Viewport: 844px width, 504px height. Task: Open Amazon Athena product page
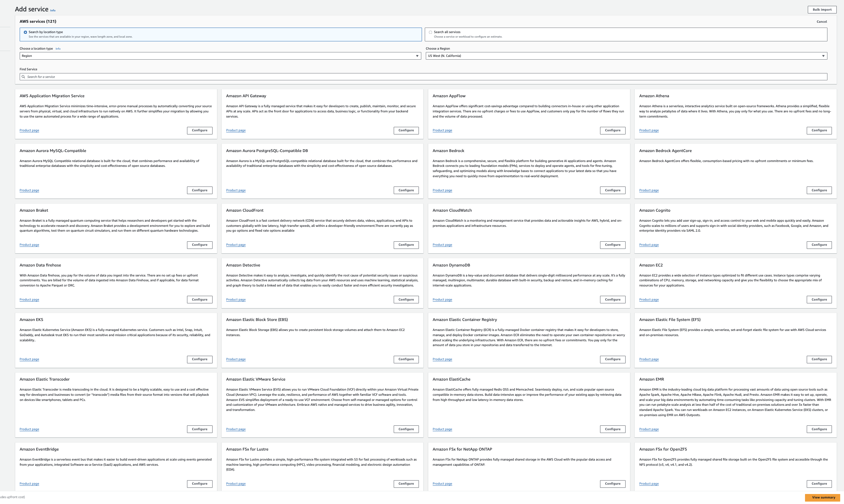tap(649, 130)
